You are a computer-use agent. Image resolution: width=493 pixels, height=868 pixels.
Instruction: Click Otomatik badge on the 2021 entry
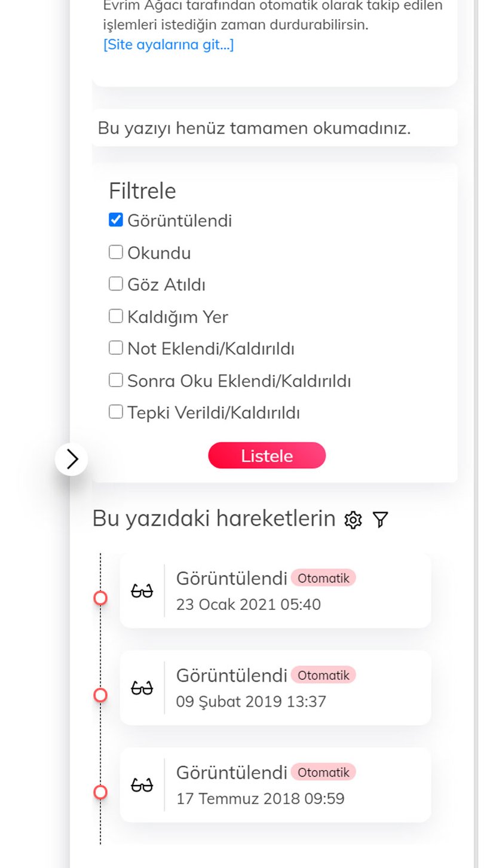tap(323, 578)
